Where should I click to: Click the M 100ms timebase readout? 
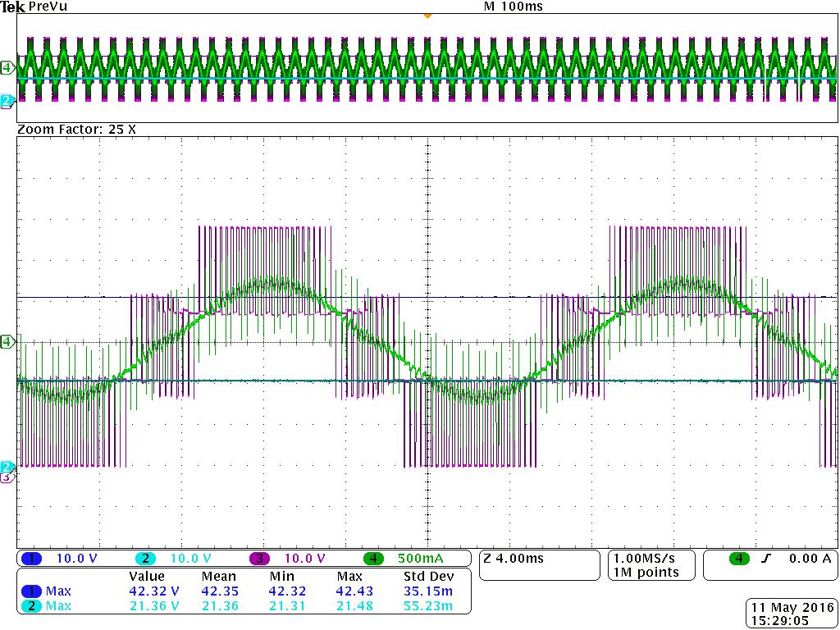pos(513,7)
